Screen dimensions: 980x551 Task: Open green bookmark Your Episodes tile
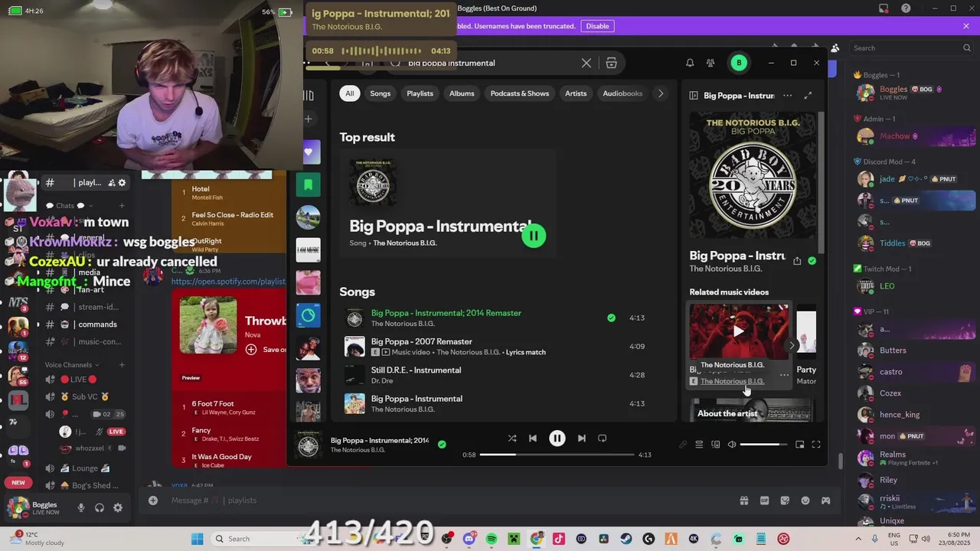[x=308, y=184]
